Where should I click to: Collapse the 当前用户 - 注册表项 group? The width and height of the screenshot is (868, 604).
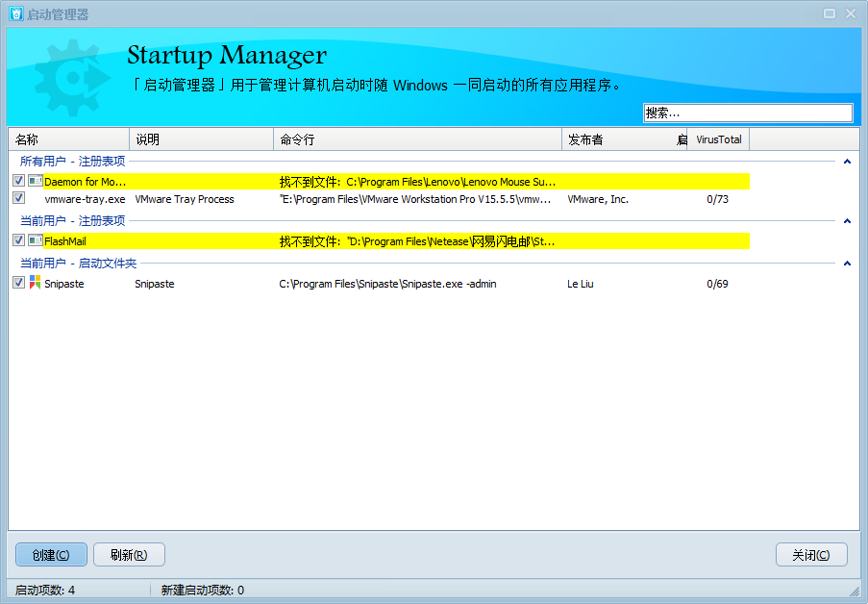pyautogui.click(x=847, y=221)
